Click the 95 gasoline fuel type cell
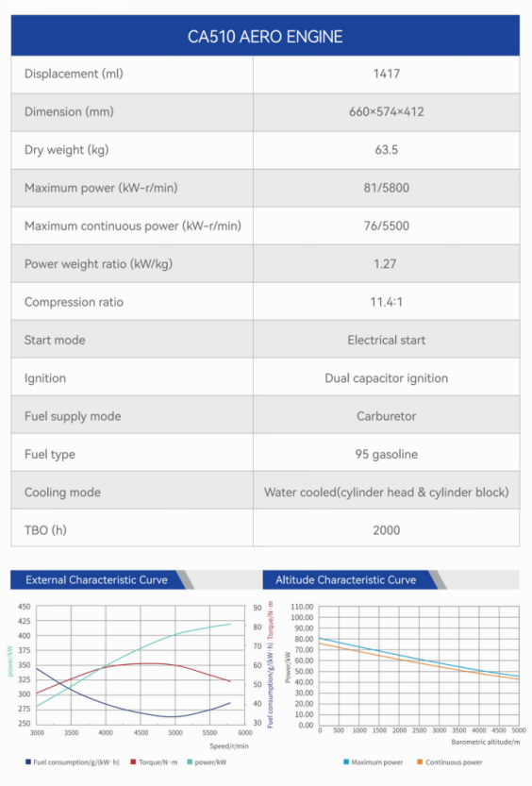 pyautogui.click(x=386, y=454)
